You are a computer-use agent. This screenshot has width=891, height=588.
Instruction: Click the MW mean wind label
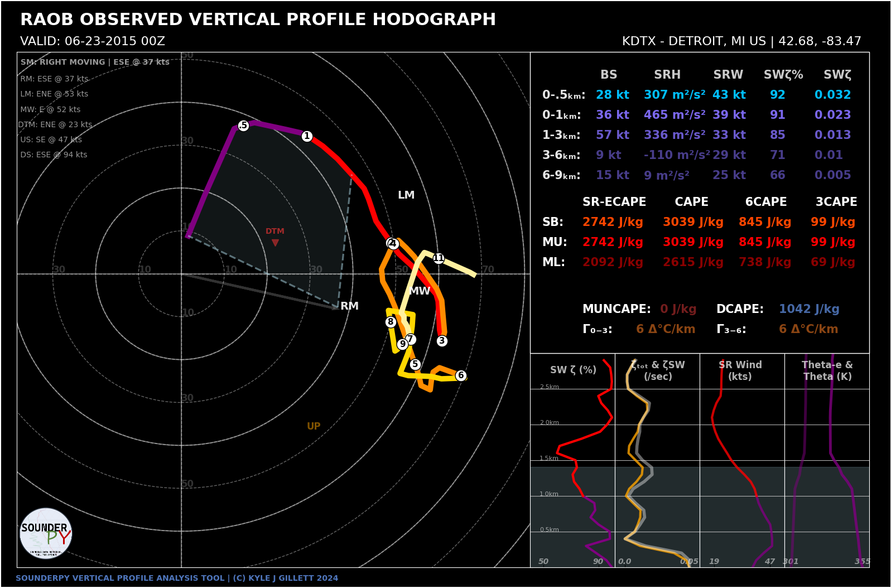click(420, 291)
